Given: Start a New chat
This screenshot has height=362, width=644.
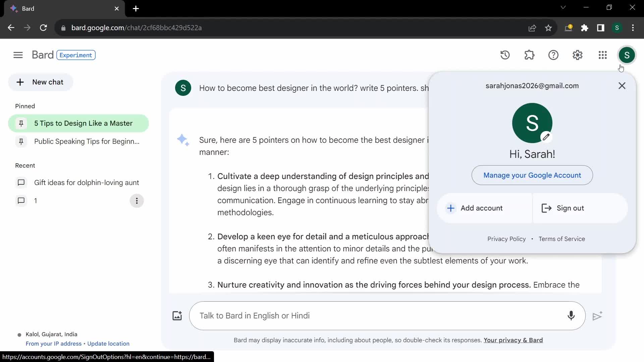Looking at the screenshot, I should pyautogui.click(x=41, y=82).
